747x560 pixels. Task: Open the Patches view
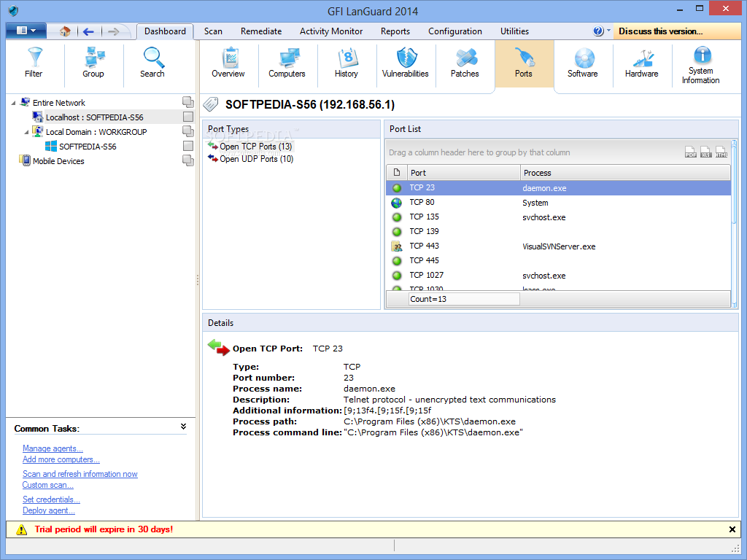coord(465,63)
